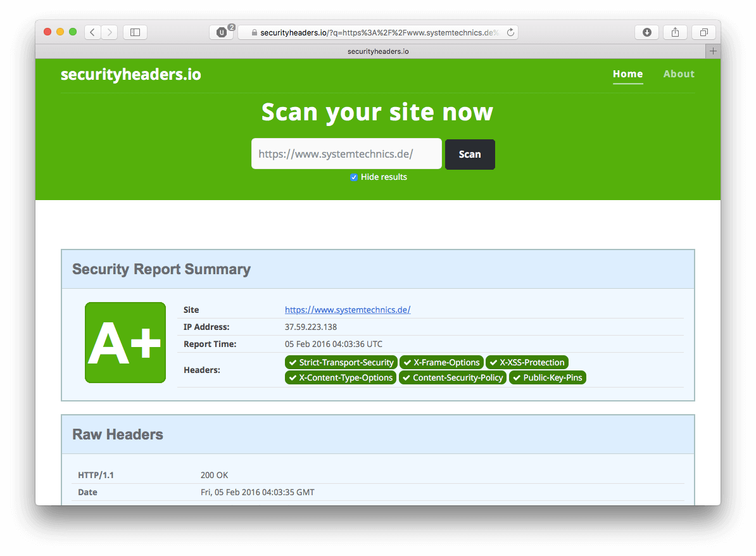Click the Raw Headers heading

118,434
